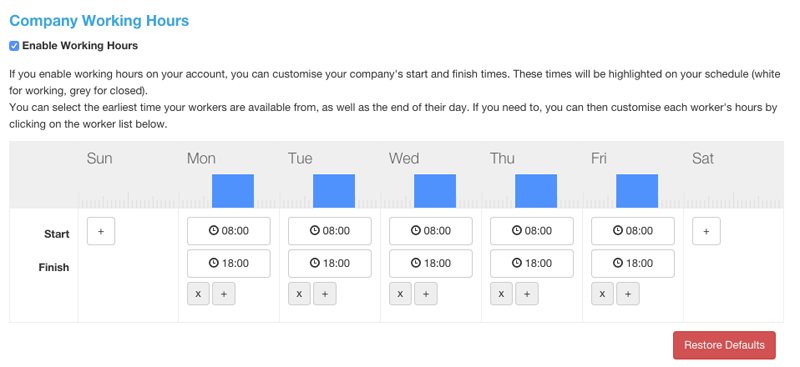Click Friday's blue working hours bar
Screen dimensions: 800x367
coord(637,191)
